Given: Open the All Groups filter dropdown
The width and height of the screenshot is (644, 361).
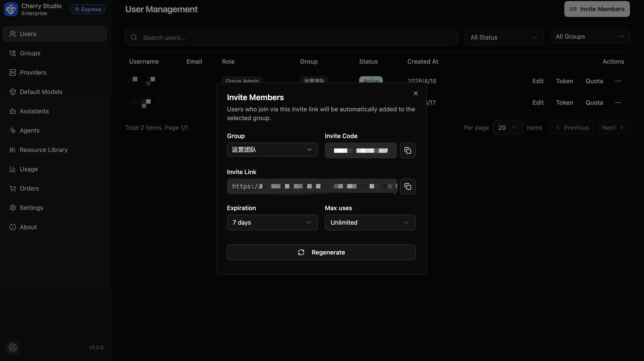Looking at the screenshot, I should pyautogui.click(x=590, y=36).
